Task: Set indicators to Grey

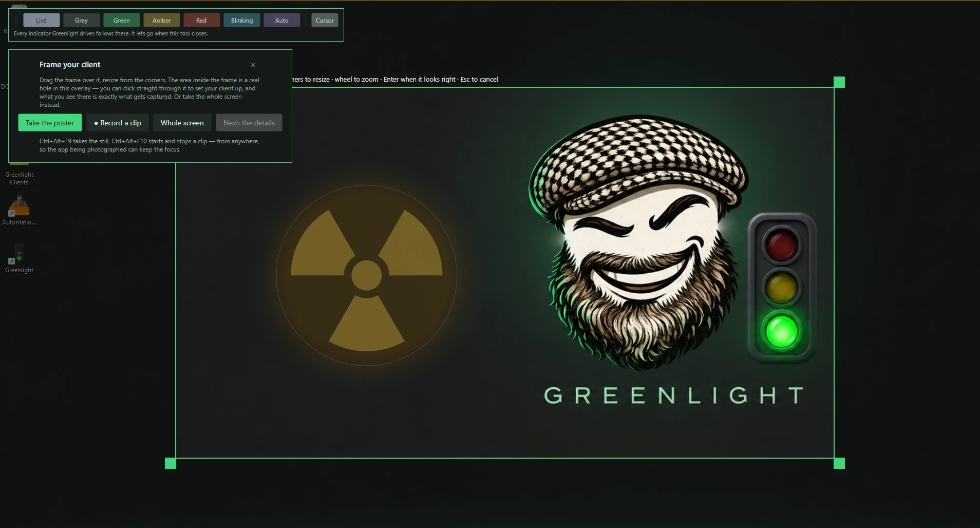Action: click(81, 20)
